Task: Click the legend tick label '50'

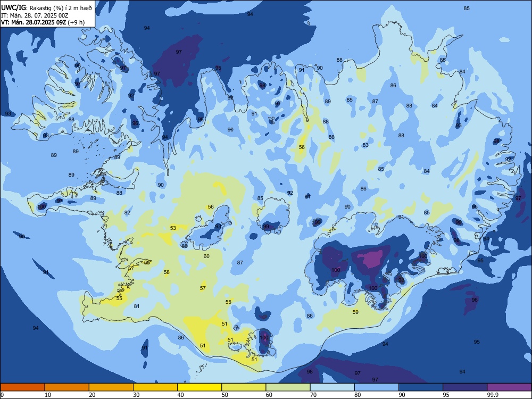Action: tap(225, 395)
